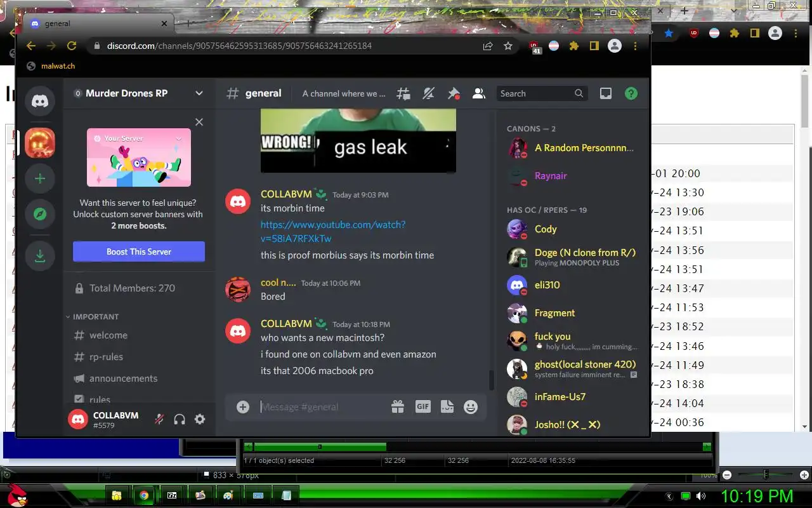The height and width of the screenshot is (508, 812).
Task: Open Explore Public Servers compass icon
Action: [x=40, y=215]
